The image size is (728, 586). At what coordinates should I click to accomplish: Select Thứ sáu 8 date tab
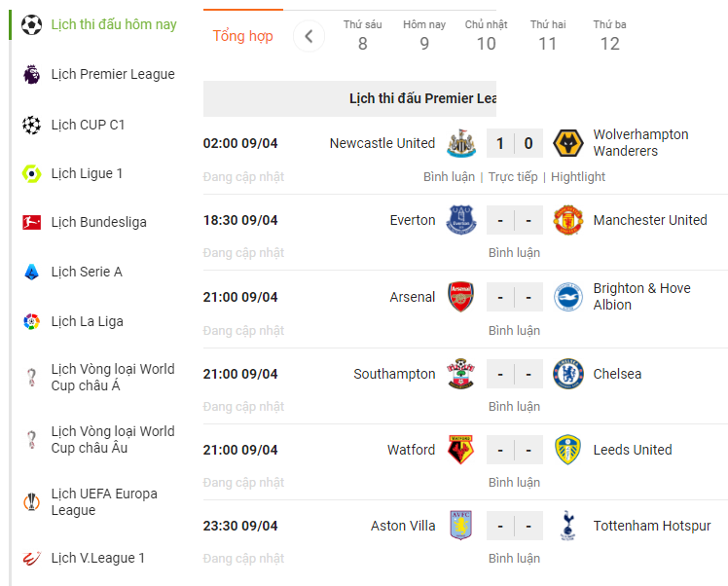[363, 36]
